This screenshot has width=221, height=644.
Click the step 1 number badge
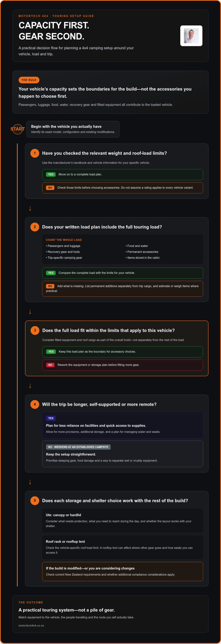pyautogui.click(x=35, y=153)
